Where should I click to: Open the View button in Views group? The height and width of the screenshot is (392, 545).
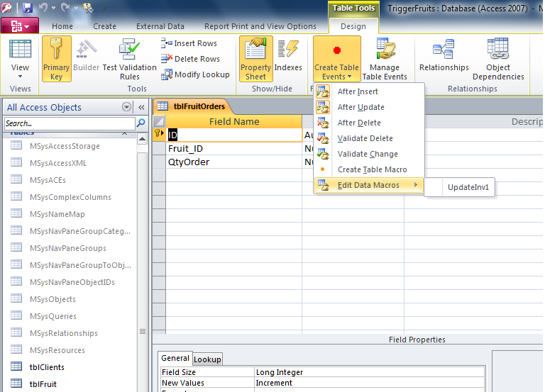(20, 60)
